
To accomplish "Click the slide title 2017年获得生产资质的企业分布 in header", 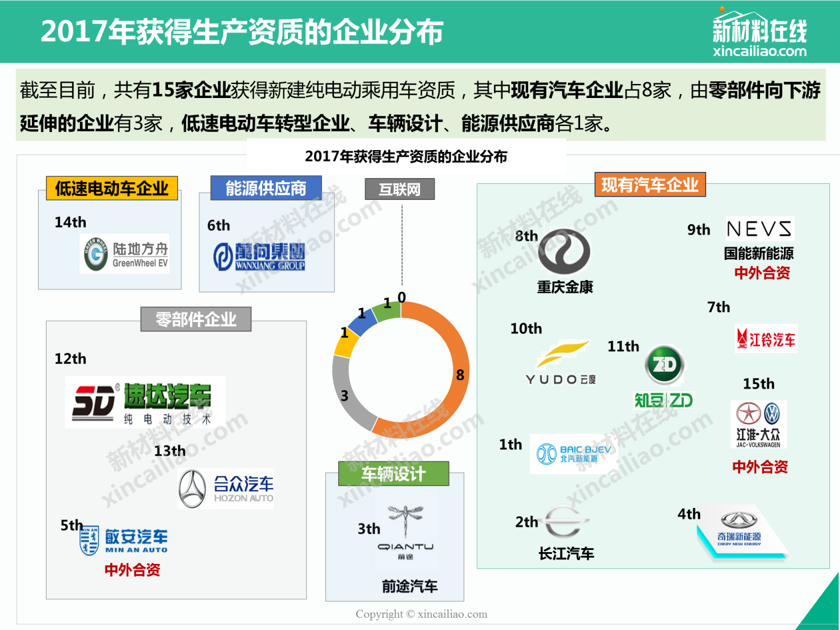I will click(242, 31).
